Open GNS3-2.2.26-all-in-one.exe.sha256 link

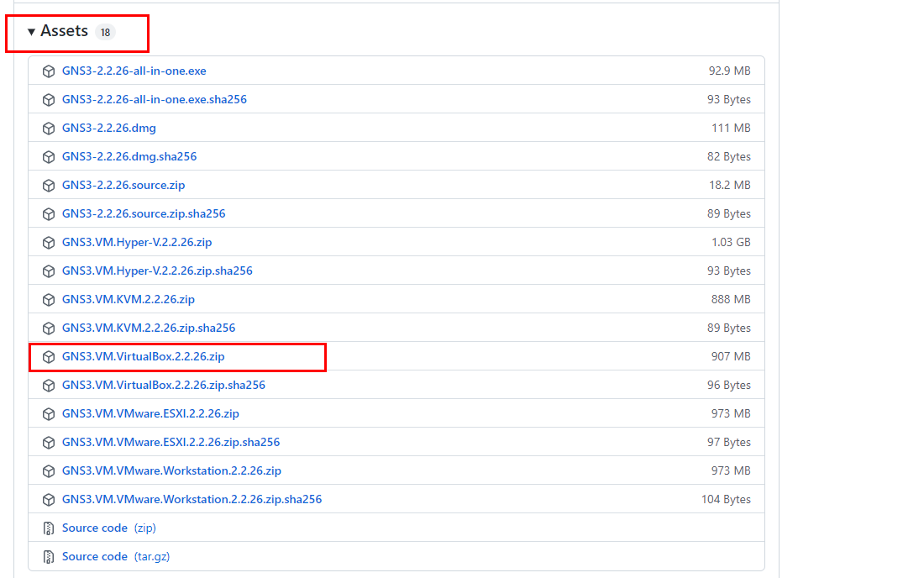155,100
